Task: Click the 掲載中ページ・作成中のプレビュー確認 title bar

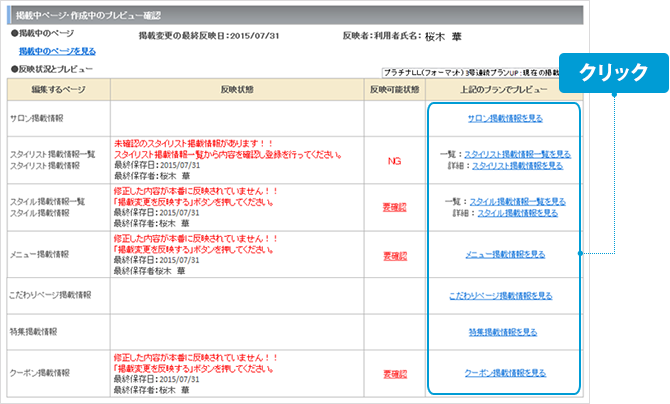Action: [x=295, y=15]
